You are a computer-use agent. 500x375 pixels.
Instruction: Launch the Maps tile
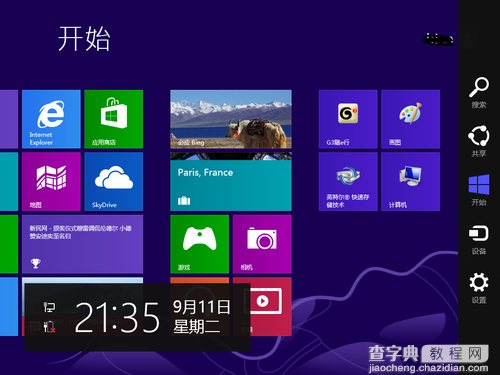click(x=51, y=182)
